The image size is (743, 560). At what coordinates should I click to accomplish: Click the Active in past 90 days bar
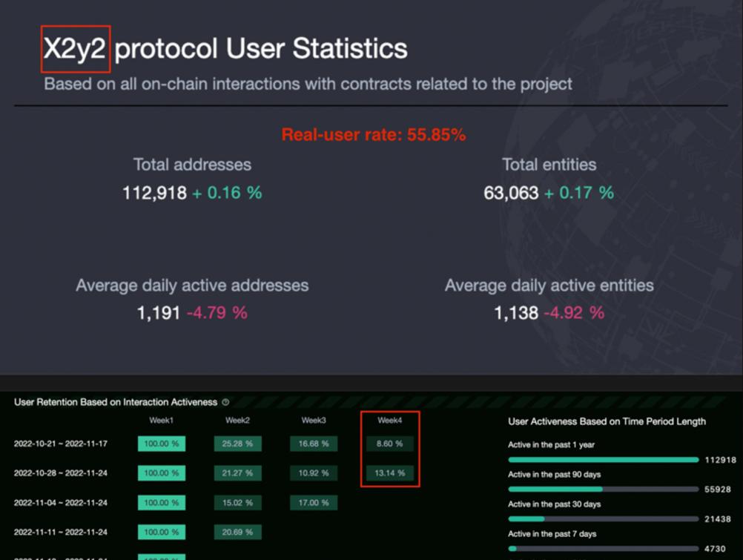coord(603,490)
